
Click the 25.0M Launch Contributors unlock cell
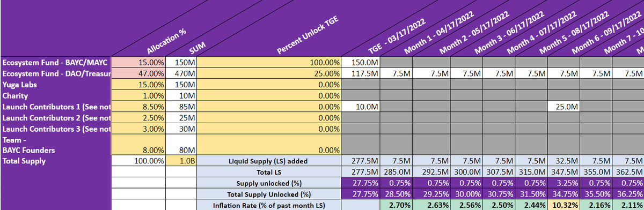[x=564, y=107]
